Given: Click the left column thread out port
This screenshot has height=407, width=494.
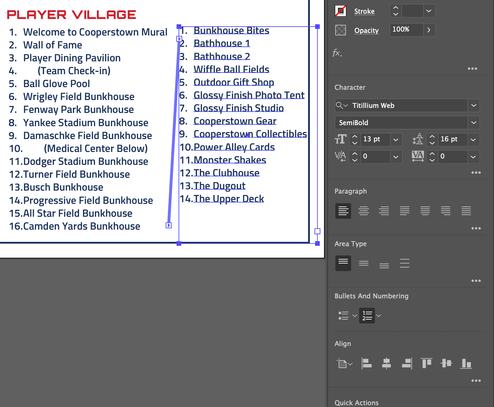Looking at the screenshot, I should [x=169, y=225].
